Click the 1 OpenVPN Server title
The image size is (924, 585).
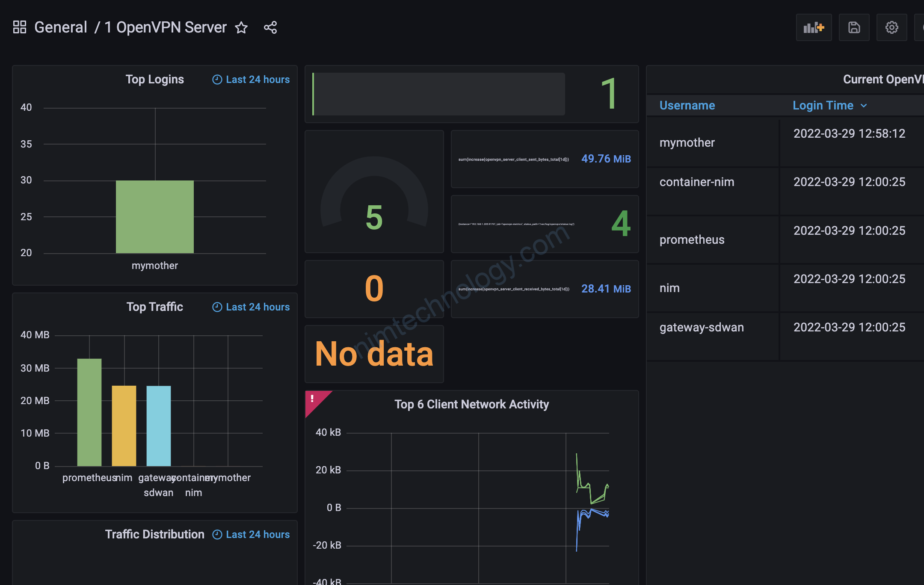pos(166,27)
